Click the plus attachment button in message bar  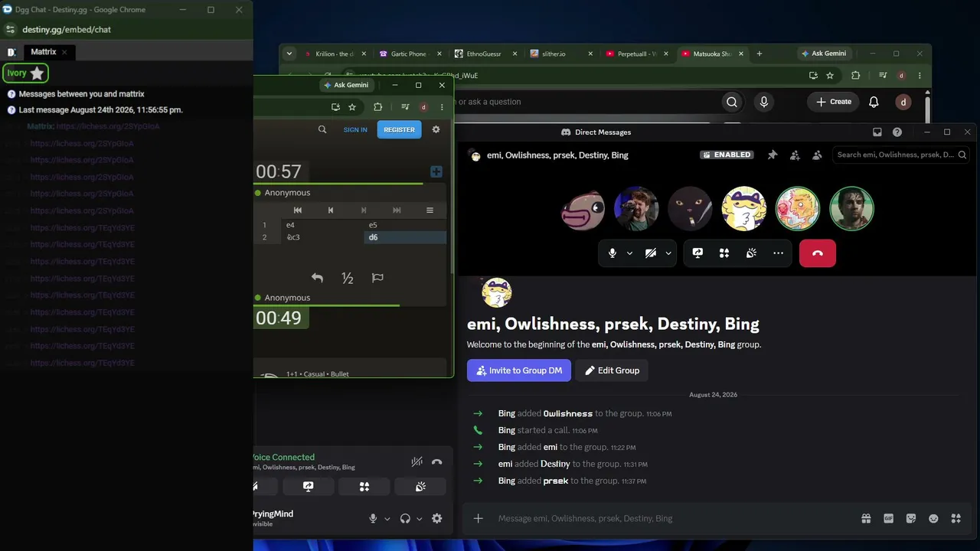click(478, 518)
